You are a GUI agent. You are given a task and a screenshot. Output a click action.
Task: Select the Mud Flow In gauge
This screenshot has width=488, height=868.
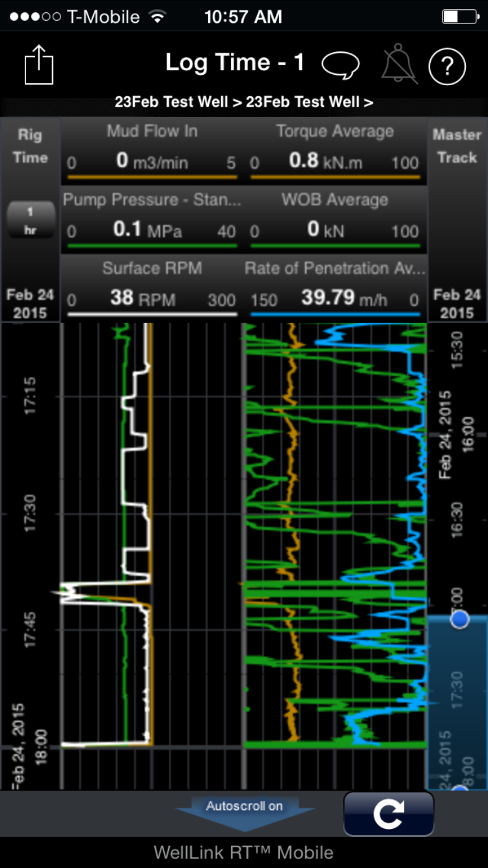152,152
